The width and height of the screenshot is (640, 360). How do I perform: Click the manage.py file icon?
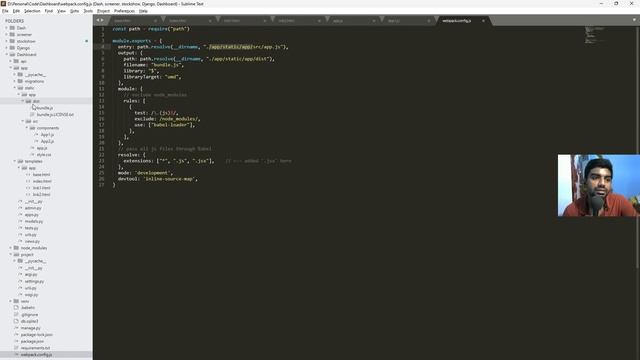coord(16,328)
